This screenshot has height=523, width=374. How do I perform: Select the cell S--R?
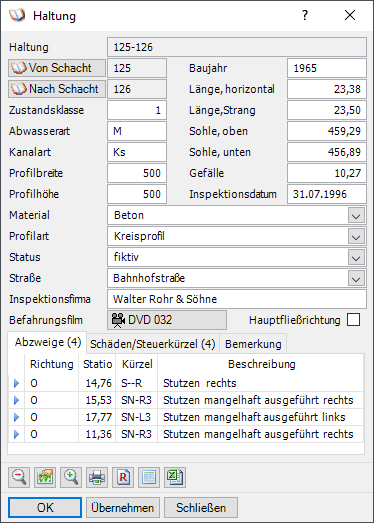click(137, 383)
